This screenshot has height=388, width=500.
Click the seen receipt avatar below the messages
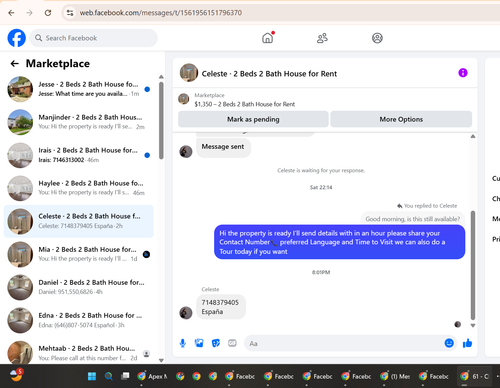click(x=458, y=324)
